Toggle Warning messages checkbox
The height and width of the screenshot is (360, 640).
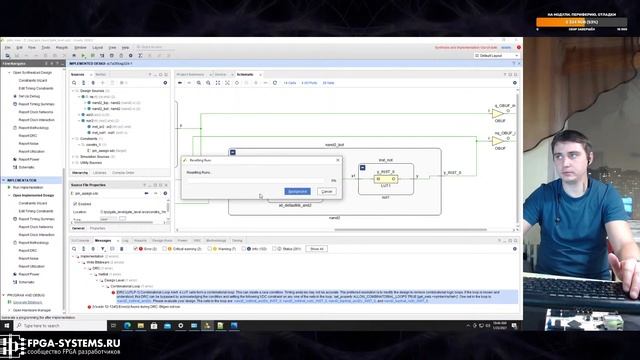(209, 249)
